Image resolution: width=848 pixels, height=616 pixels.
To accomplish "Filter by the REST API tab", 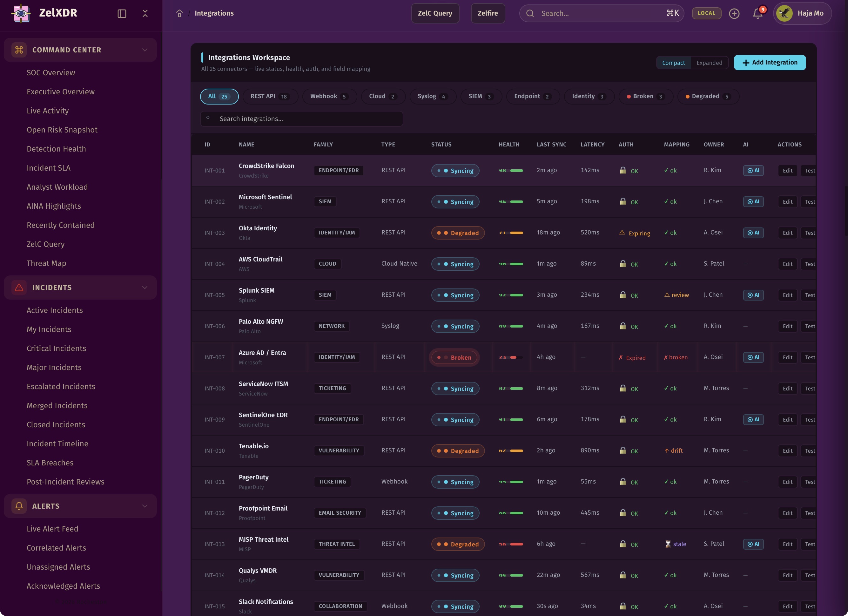I will pyautogui.click(x=269, y=97).
